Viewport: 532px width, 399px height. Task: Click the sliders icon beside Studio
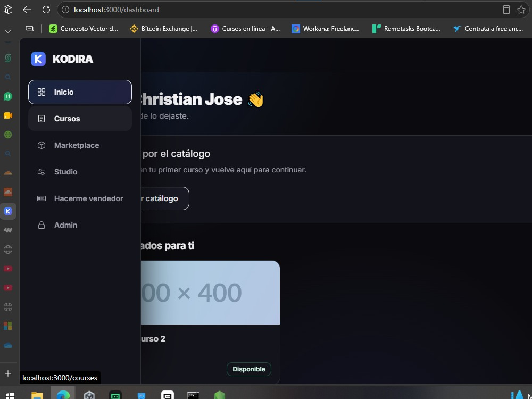coord(41,172)
